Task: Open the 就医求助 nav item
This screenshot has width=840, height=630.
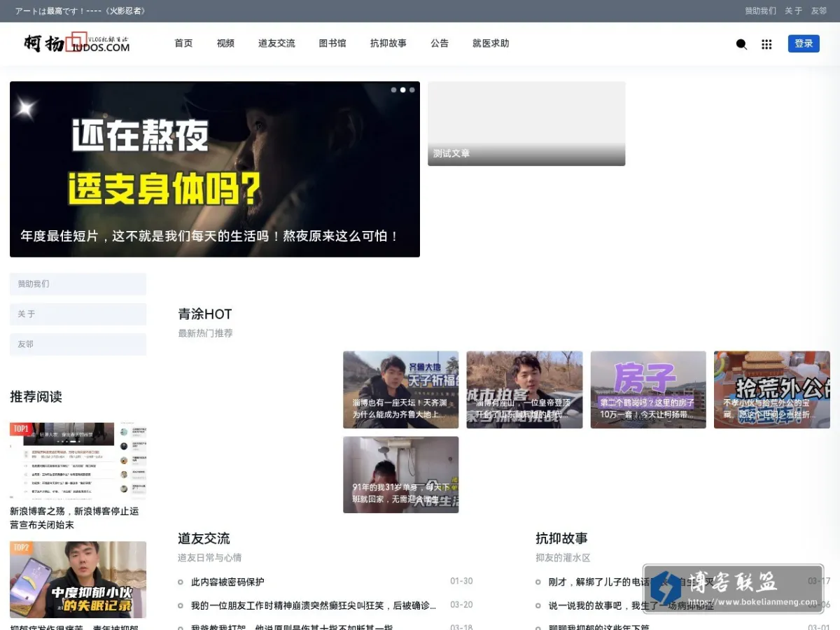Action: (491, 43)
